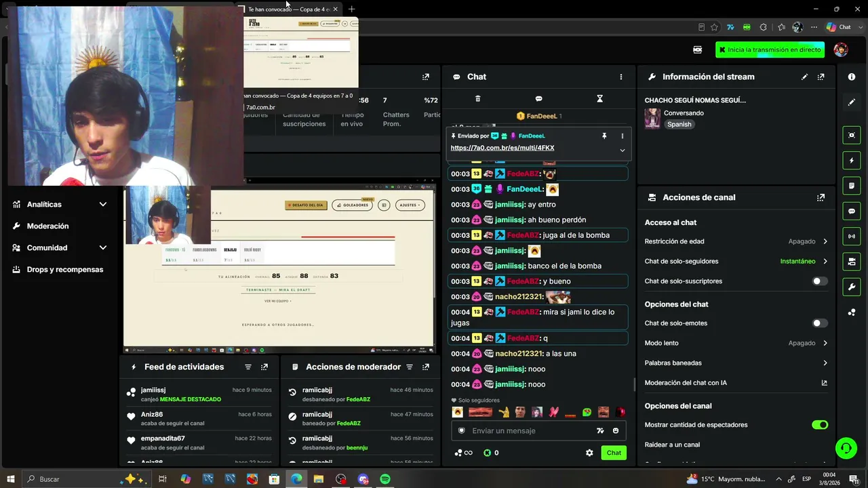The image size is (868, 488).
Task: Open the Windows Start menu
Action: coord(11,479)
